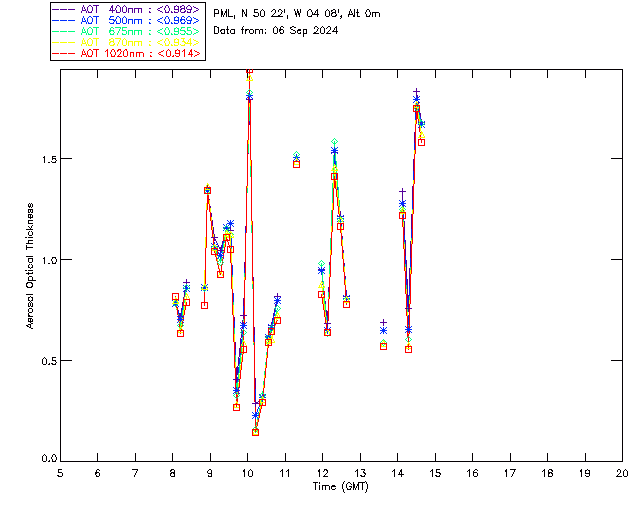
Task: Click the 'Aerosol Optical Thickness' axis title
Action: [30, 266]
